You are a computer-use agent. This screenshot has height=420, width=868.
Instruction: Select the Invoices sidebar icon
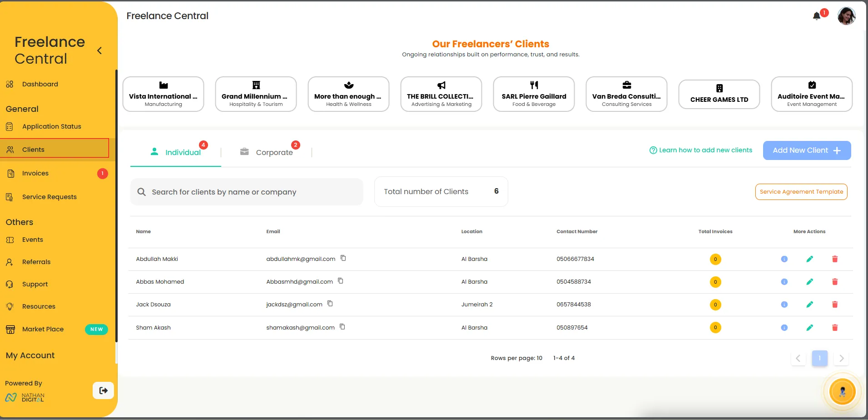point(10,173)
